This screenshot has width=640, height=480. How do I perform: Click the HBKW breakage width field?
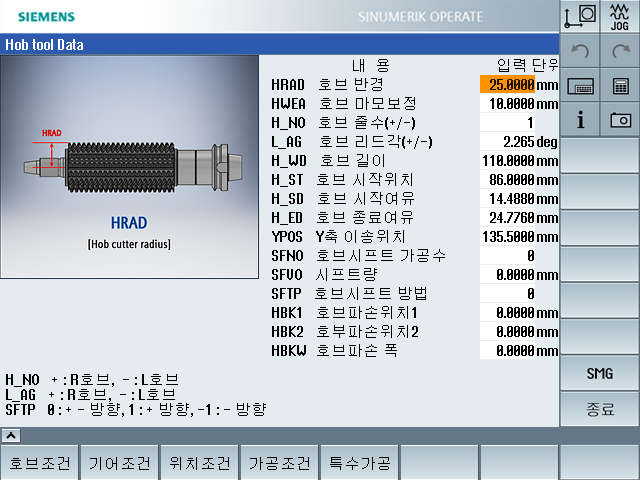tap(507, 350)
